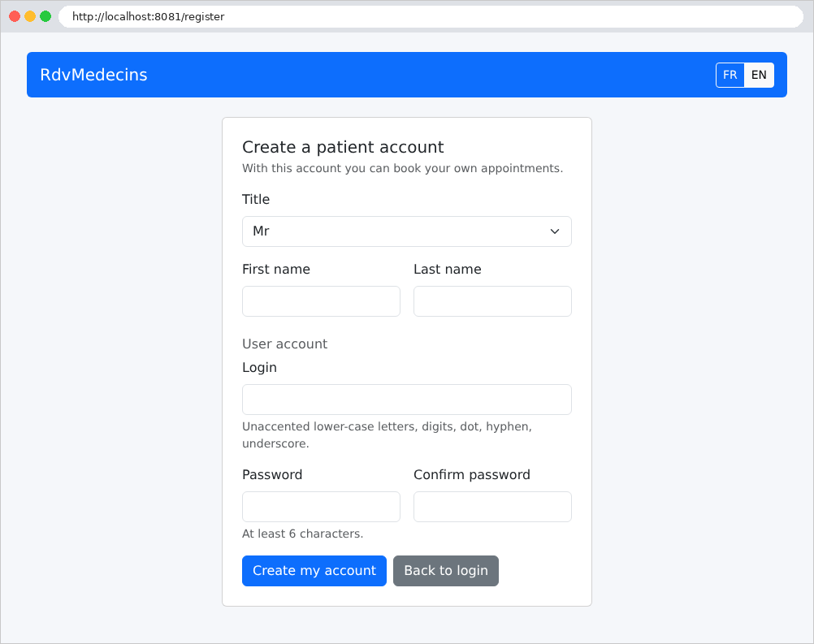Click into the Login text box
This screenshot has height=644, width=814.
[x=406, y=400]
